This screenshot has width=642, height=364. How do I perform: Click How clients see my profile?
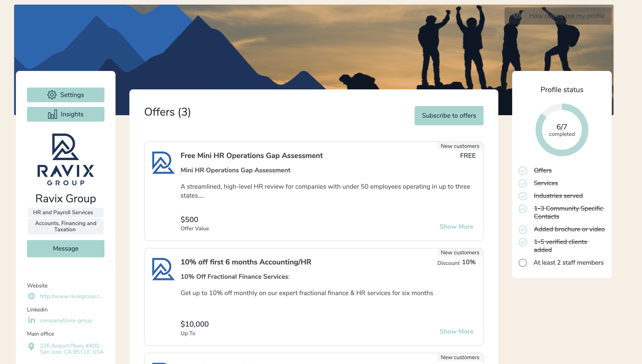pyautogui.click(x=558, y=16)
